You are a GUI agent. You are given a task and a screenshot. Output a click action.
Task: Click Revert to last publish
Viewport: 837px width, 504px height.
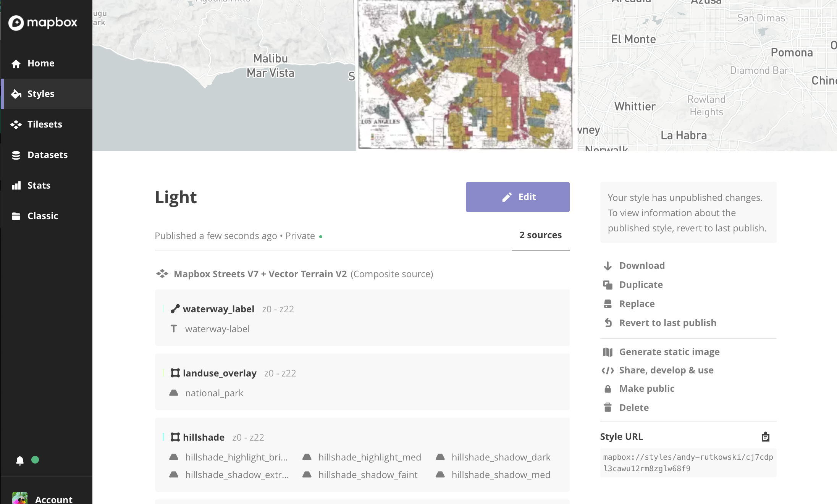667,323
